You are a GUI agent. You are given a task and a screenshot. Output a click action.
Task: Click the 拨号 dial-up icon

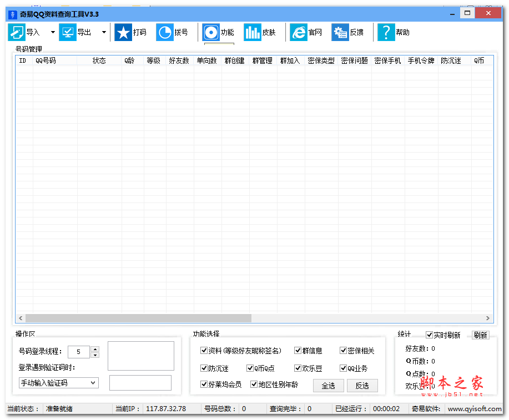pyautogui.click(x=165, y=32)
